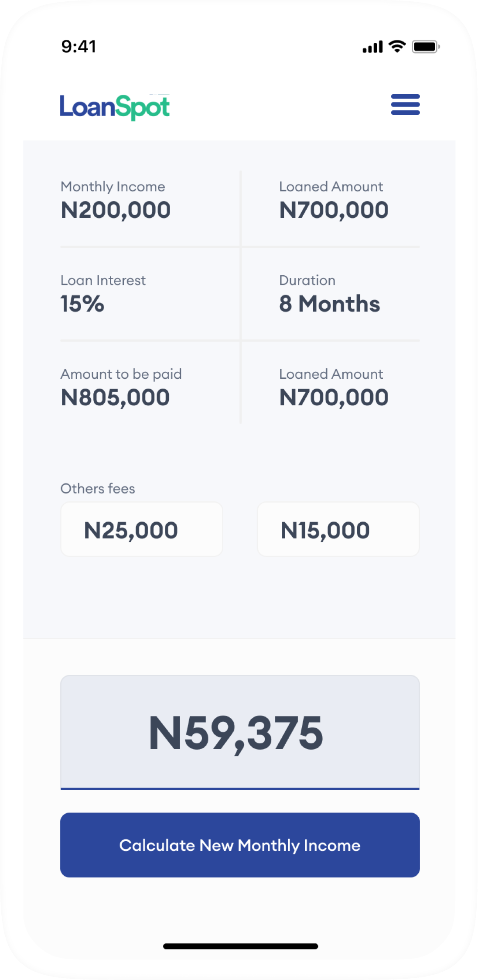This screenshot has height=980, width=478.
Task: Tap the Others fees label
Action: coord(98,489)
